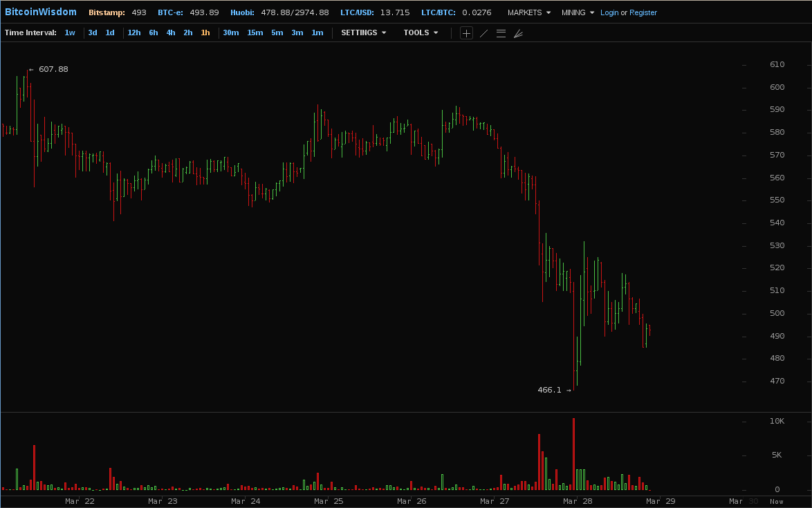Click the Mar 28 tallest volume bar
Viewport: 812px width, 508px height.
tap(573, 453)
